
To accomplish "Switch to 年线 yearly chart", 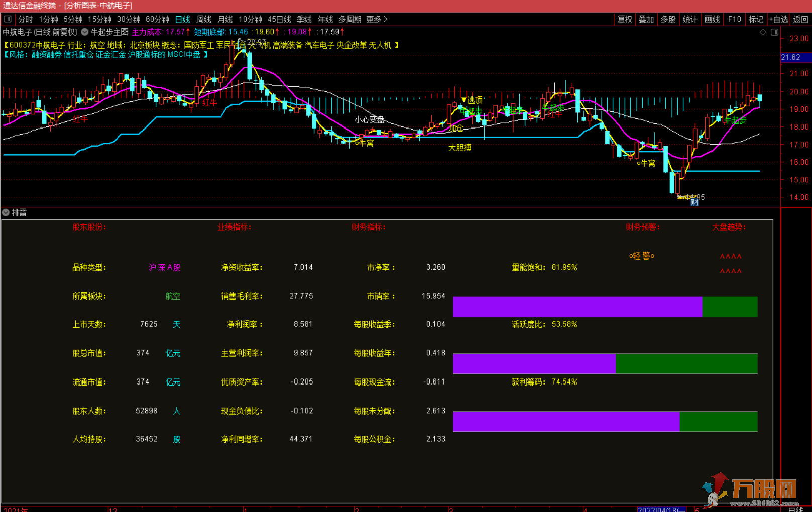I will pos(325,19).
